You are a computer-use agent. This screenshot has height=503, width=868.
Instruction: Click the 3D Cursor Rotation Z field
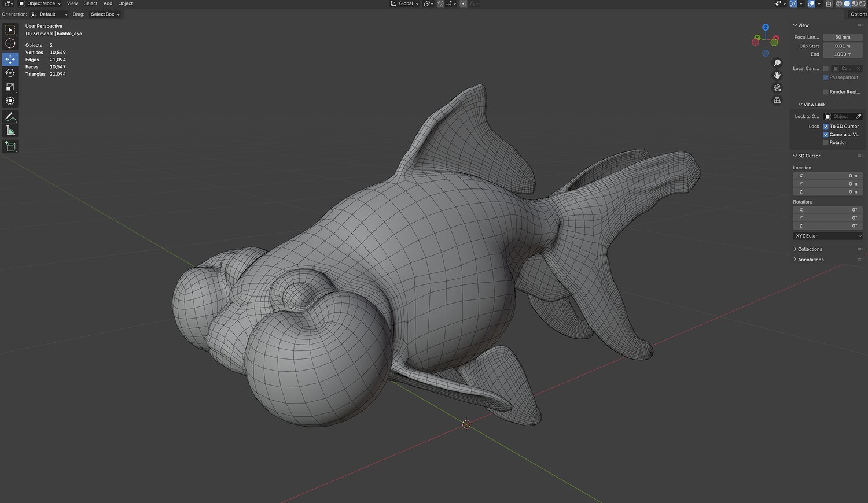[x=828, y=226]
